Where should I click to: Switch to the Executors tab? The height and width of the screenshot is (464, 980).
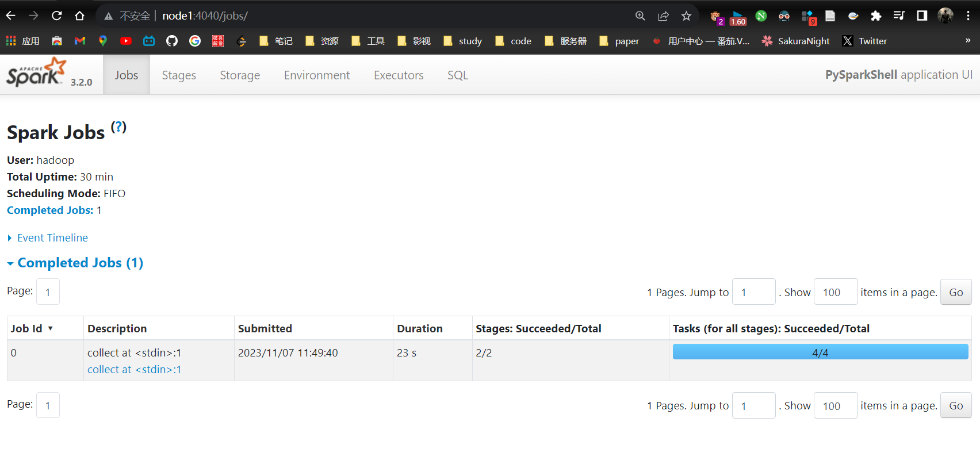click(x=399, y=75)
